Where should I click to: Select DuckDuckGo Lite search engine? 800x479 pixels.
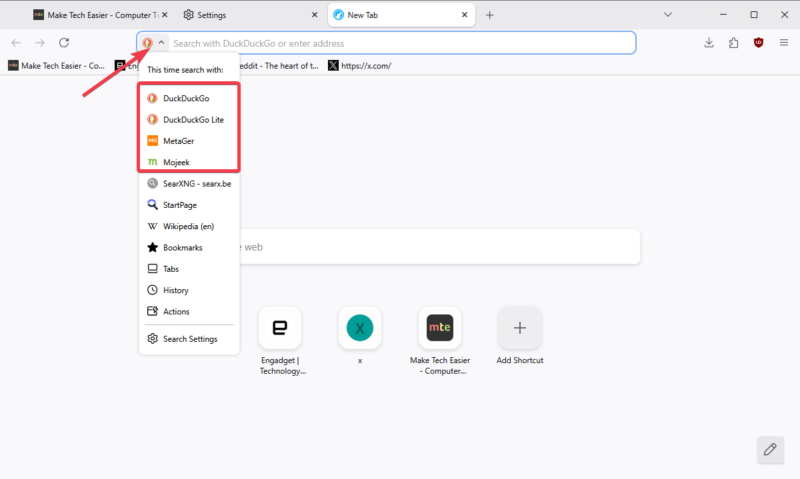pyautogui.click(x=193, y=120)
